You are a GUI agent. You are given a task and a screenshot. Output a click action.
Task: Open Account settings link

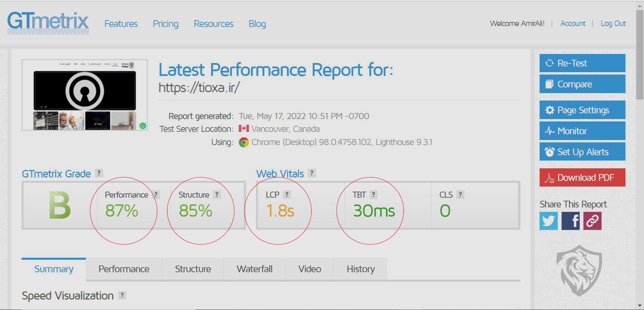tap(573, 24)
